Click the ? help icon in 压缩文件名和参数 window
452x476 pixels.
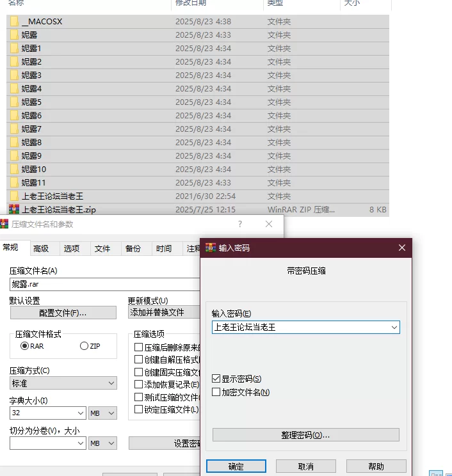click(240, 224)
